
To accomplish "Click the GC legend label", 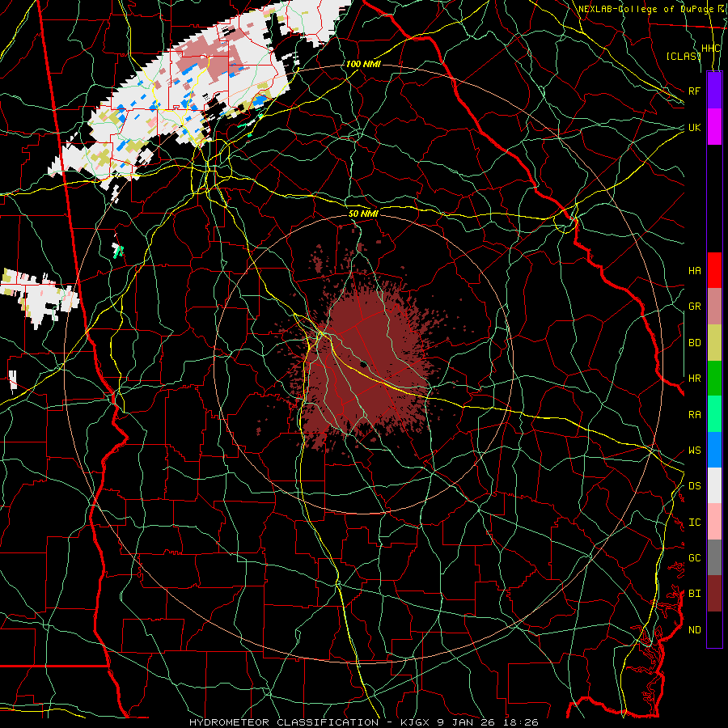I will point(694,558).
